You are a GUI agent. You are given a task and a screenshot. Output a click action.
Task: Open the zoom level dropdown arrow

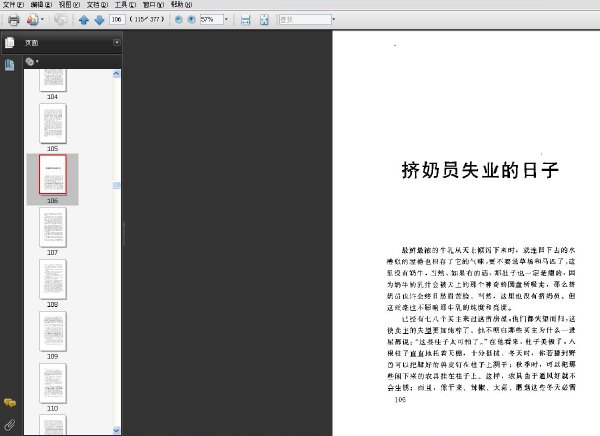click(x=226, y=19)
